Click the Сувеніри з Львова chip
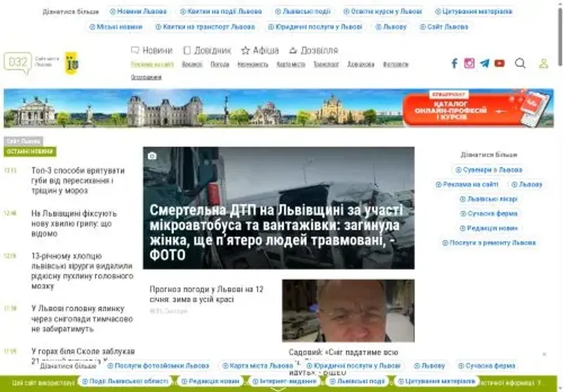This screenshot has width=563, height=392. [488, 170]
